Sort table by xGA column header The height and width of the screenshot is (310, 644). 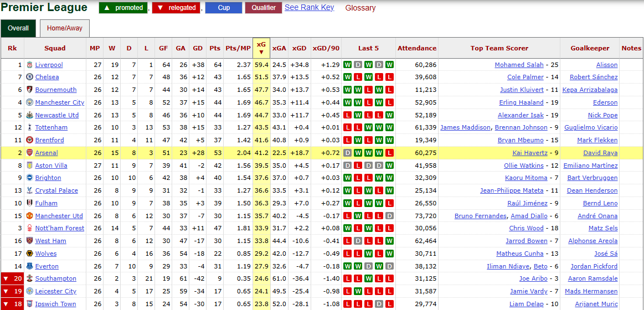point(279,48)
